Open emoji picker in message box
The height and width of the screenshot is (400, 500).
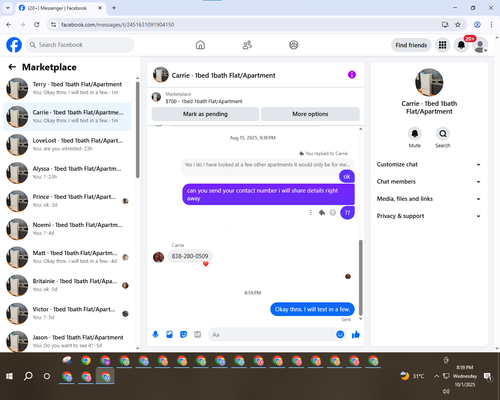[340, 334]
